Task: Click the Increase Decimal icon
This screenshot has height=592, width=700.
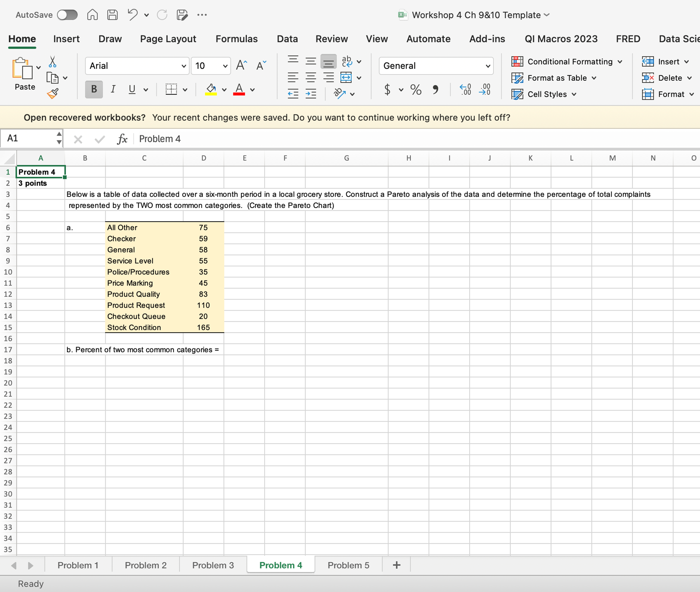Action: pos(465,90)
